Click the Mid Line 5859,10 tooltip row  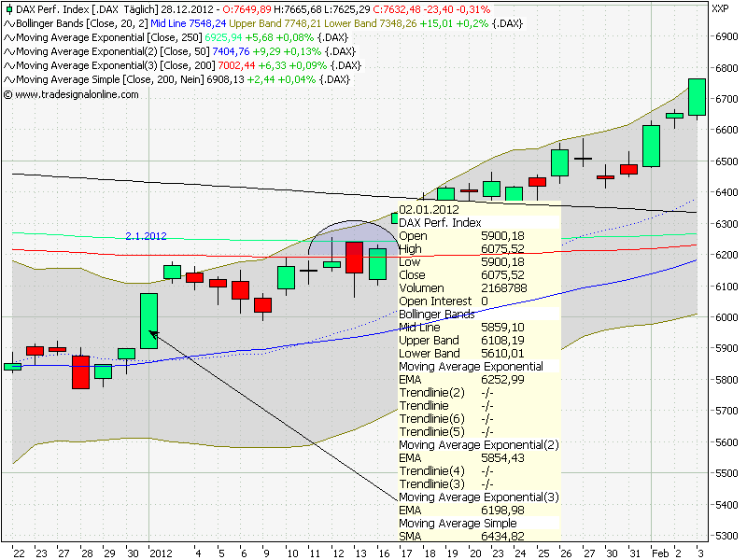click(479, 328)
